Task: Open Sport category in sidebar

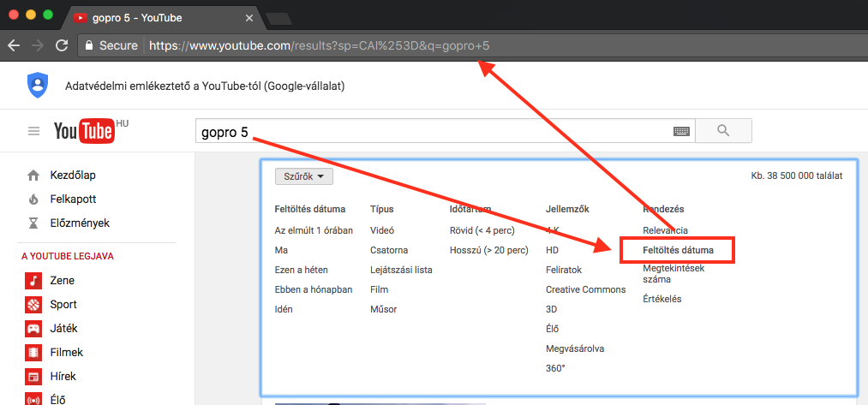Action: [63, 304]
